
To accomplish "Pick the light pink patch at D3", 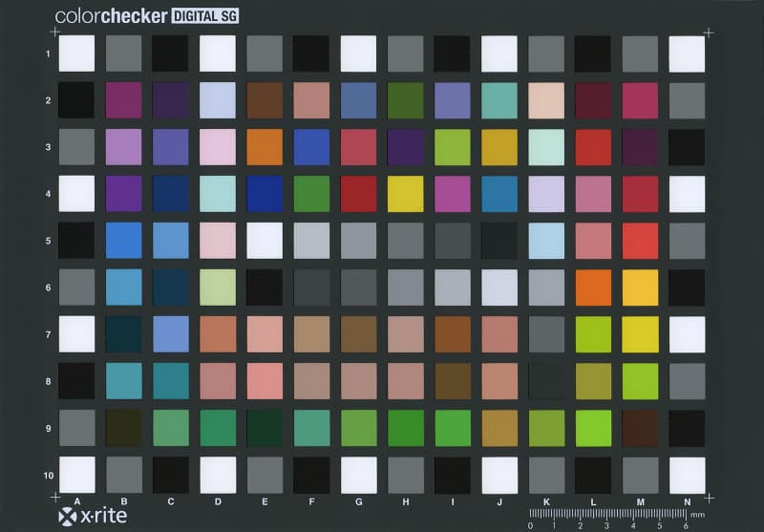I will (x=218, y=147).
